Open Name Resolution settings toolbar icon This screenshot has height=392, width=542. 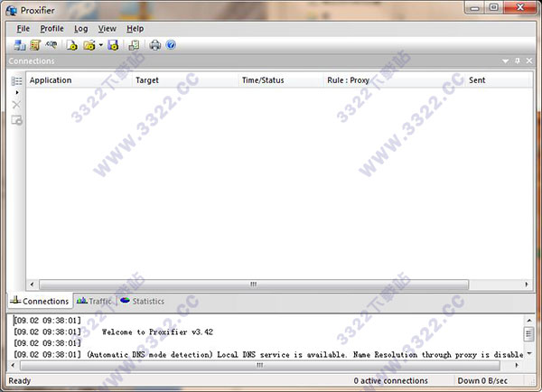point(51,44)
